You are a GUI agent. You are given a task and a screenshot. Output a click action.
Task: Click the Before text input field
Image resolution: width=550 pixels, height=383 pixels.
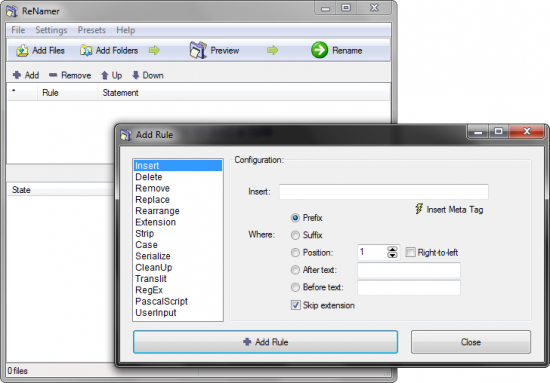[x=409, y=288]
